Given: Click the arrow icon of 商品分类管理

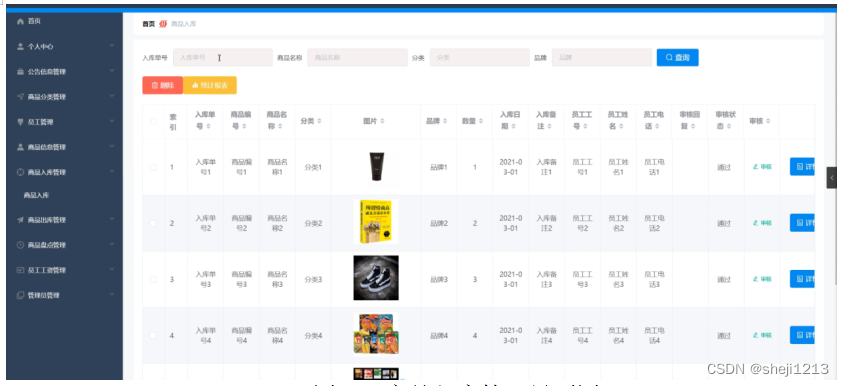Looking at the screenshot, I should coord(20,96).
